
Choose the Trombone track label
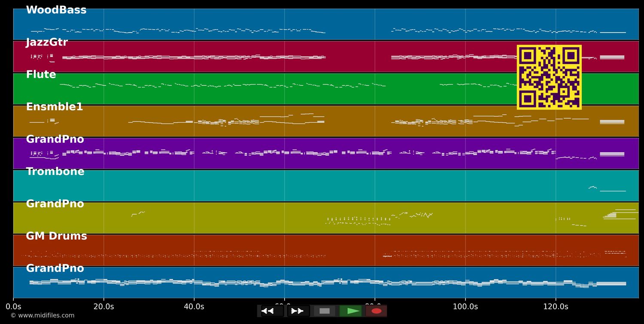tap(55, 172)
